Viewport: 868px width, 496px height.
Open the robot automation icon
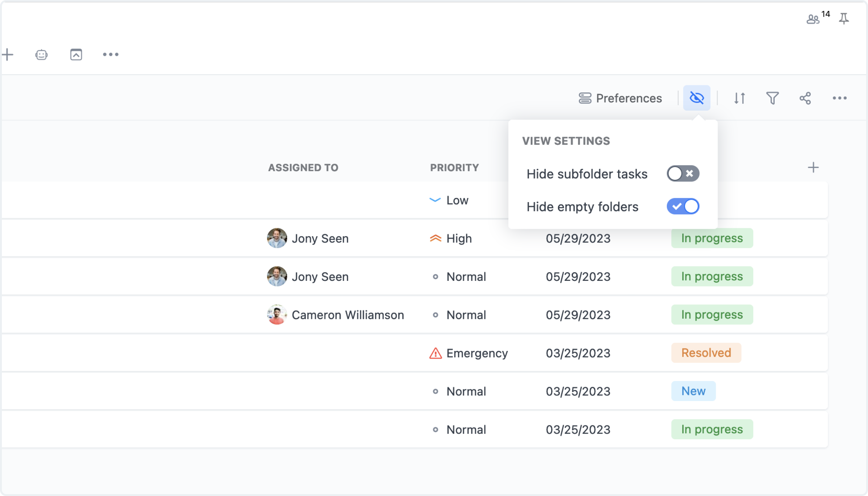point(41,55)
